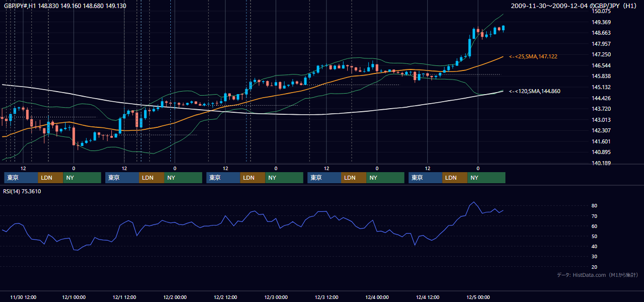Image resolution: width=644 pixels, height=302 pixels.
Task: Click the 12/3 12:00 date label
Action: tap(327, 297)
